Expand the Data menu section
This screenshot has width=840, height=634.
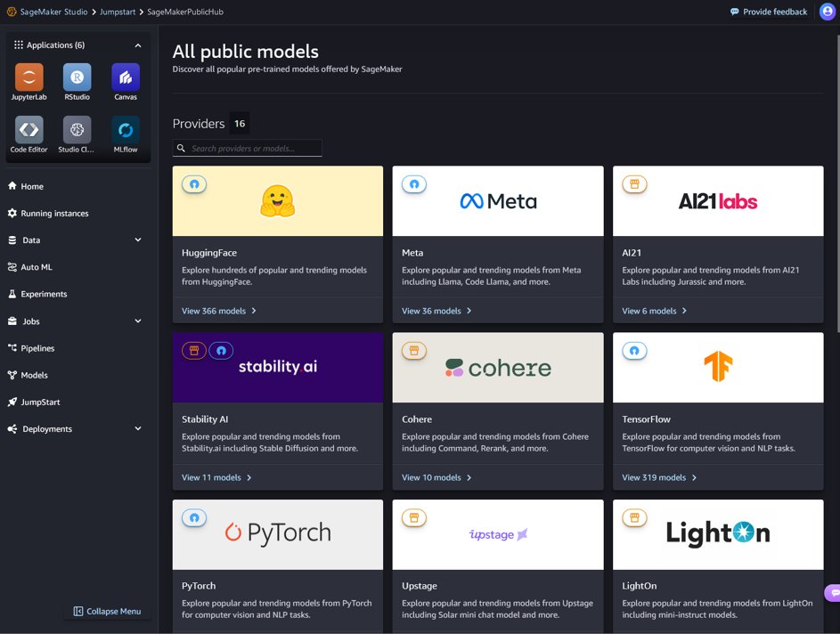click(x=138, y=240)
